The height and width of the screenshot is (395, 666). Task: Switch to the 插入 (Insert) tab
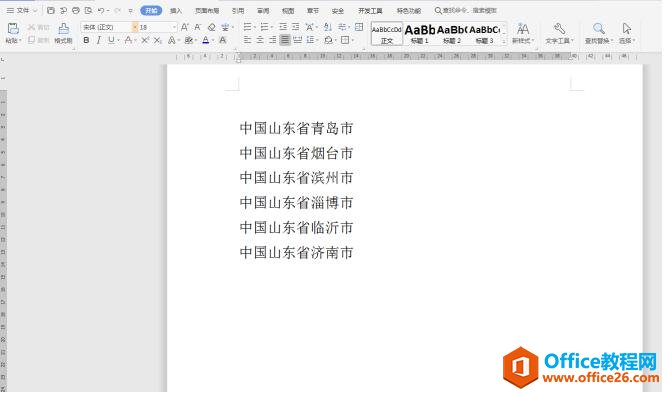click(x=176, y=11)
